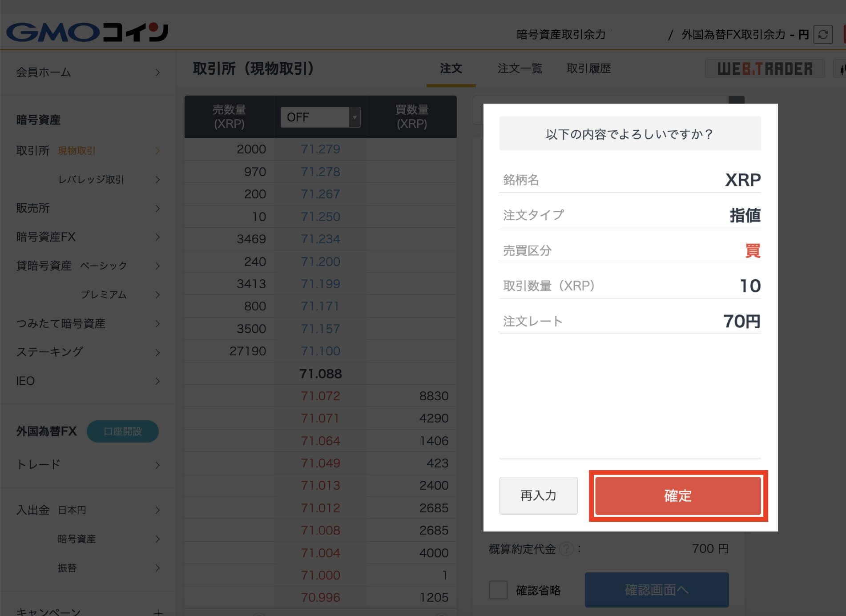Image resolution: width=846 pixels, height=616 pixels.
Task: Click the GMOコイン logo
Action: point(87,31)
